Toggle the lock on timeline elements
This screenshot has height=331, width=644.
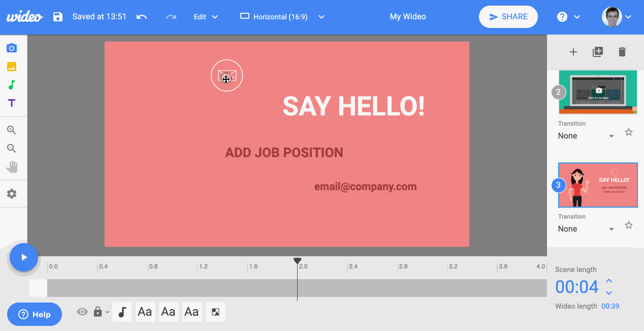pyautogui.click(x=98, y=312)
